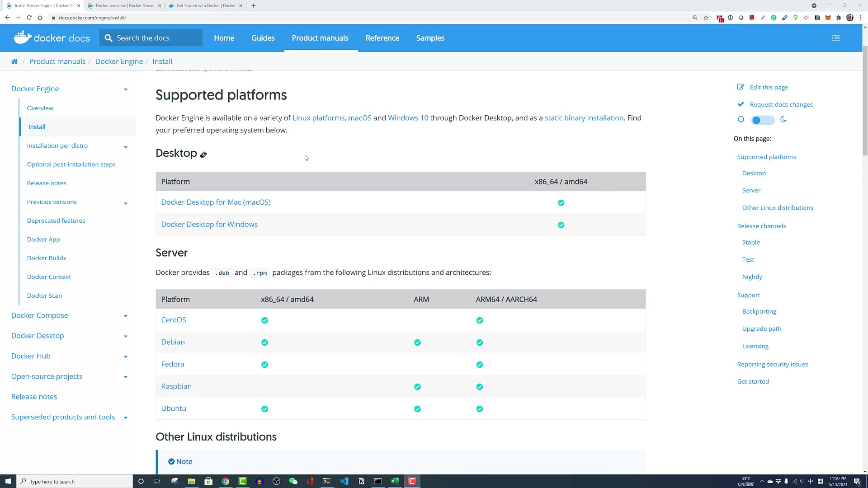868x488 pixels.
Task: Click the moon dark mode icon
Action: 783,120
